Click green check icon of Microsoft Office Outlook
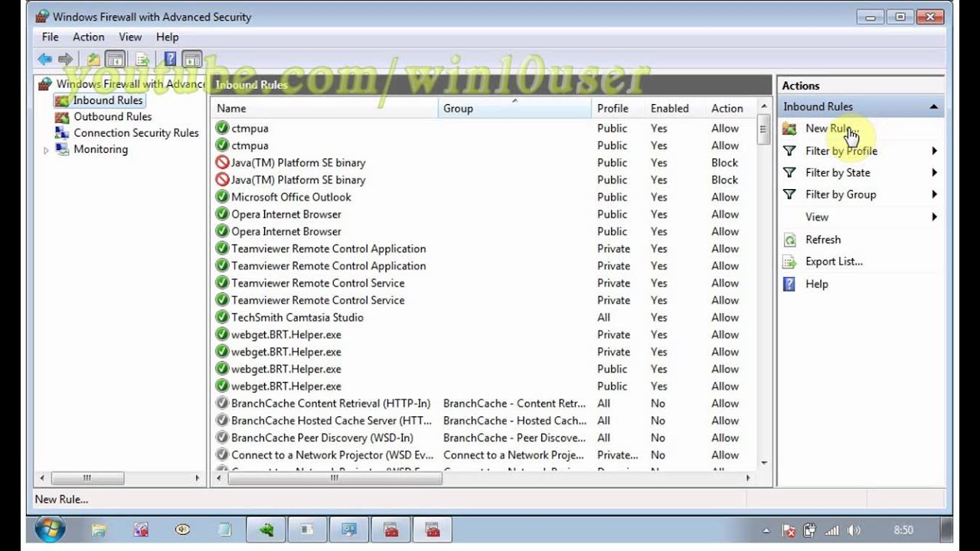The width and height of the screenshot is (980, 551). tap(222, 197)
